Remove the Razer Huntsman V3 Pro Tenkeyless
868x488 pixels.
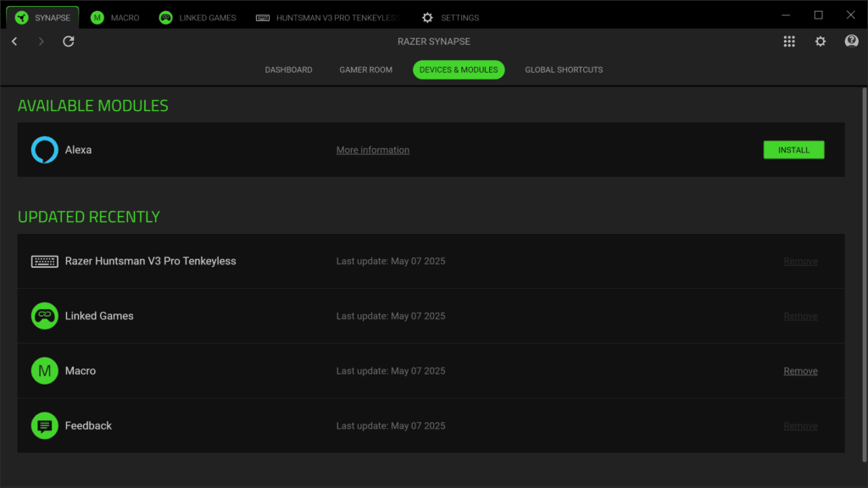point(800,261)
